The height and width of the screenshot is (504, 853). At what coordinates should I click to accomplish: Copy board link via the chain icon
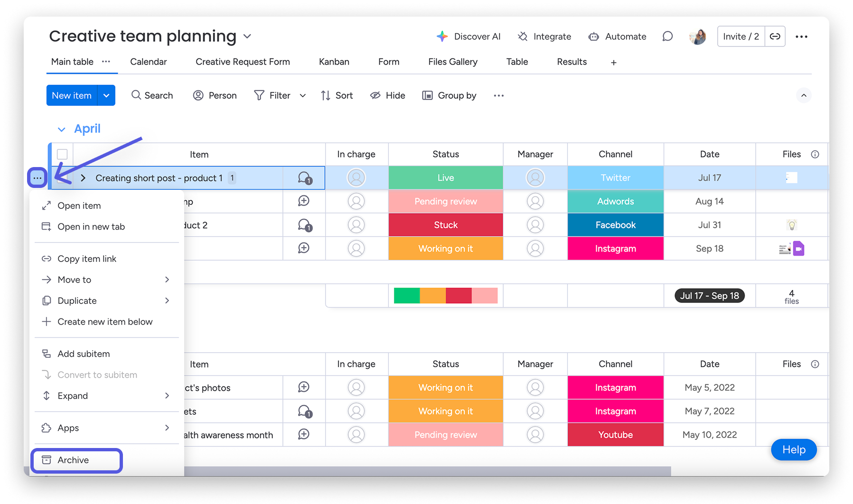tap(775, 37)
